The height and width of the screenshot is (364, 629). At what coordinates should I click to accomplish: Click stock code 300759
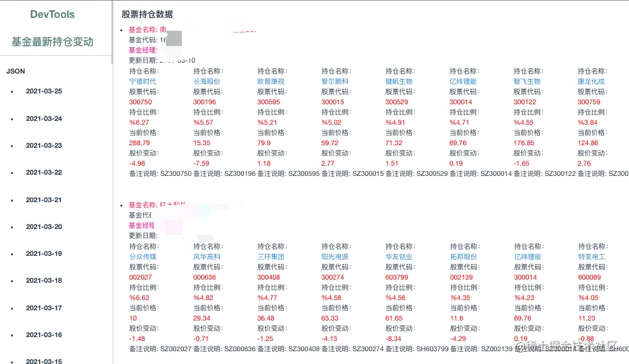point(589,102)
